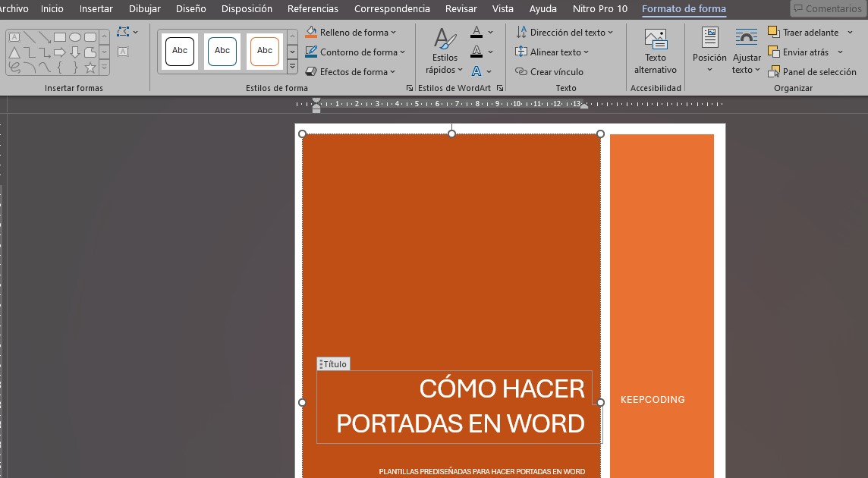This screenshot has width=868, height=478.
Task: Click the Crear vínculo chain icon
Action: (x=521, y=71)
